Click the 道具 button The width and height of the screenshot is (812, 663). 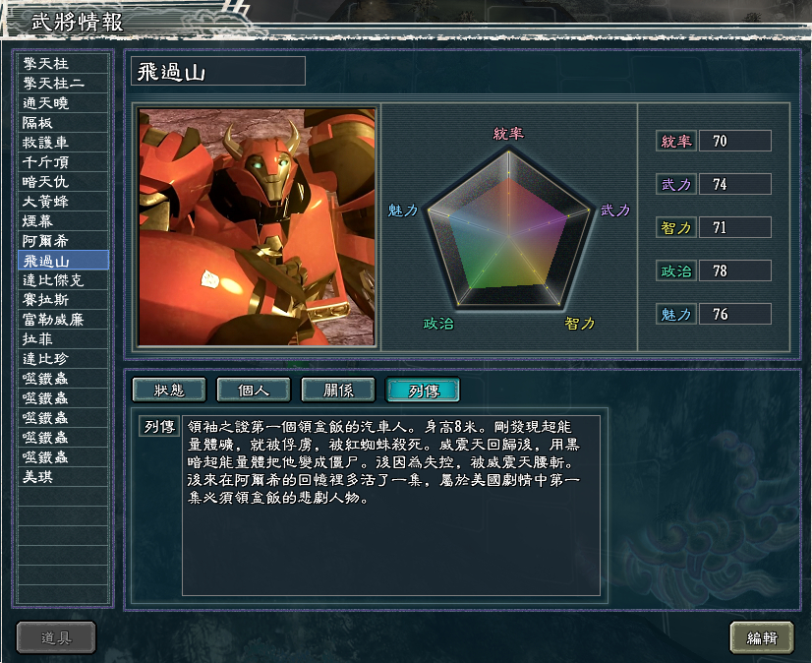(56, 637)
